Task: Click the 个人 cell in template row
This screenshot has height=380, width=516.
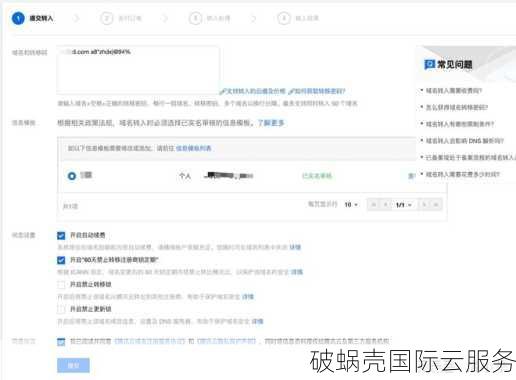Action: point(185,176)
